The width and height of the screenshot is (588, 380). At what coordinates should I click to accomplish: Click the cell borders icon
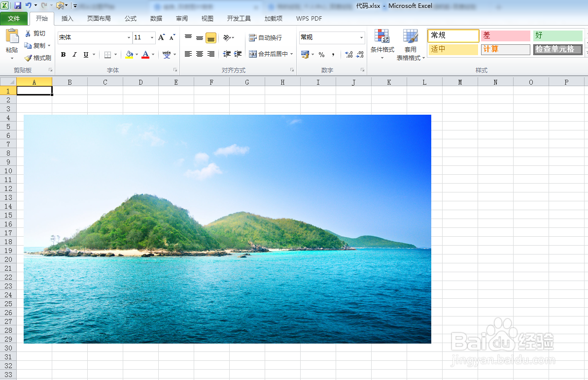point(107,55)
